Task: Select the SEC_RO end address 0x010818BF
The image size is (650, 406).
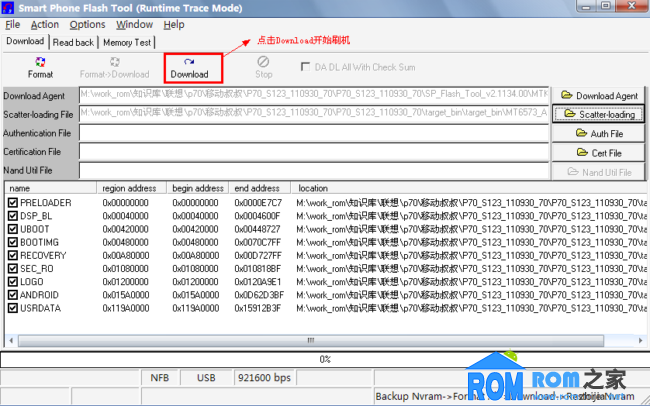Action: [x=257, y=269]
